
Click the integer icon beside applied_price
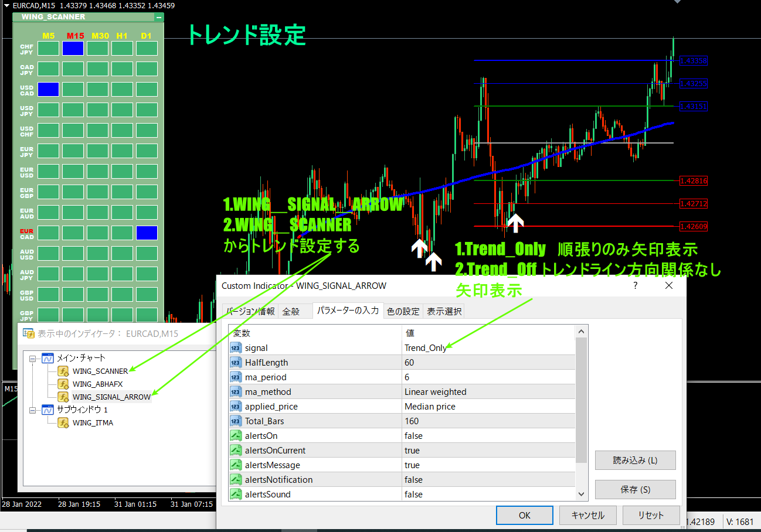click(x=236, y=407)
